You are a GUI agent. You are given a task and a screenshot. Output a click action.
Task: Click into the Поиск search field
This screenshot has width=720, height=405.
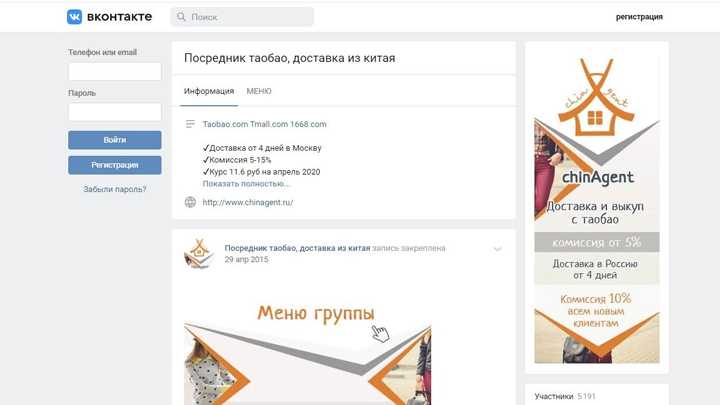[x=242, y=17]
